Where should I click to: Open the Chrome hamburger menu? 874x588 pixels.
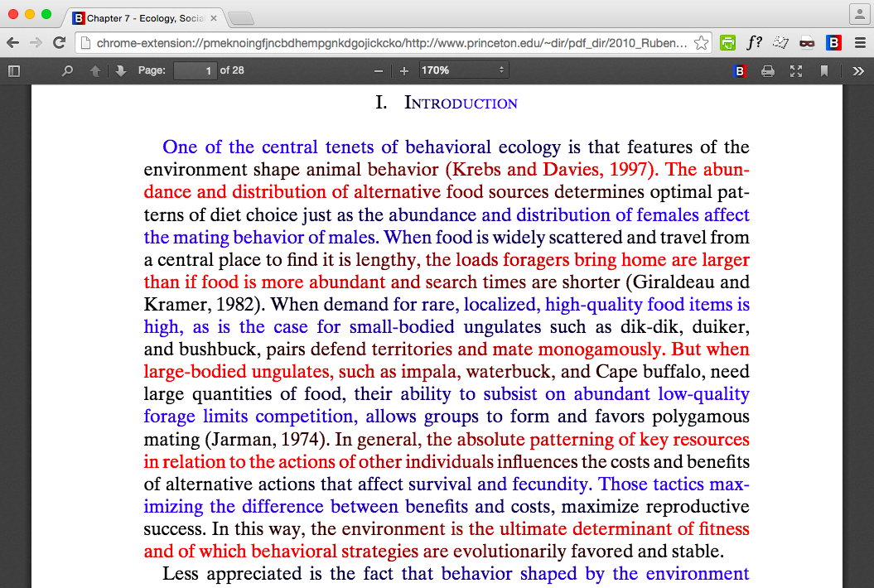[860, 43]
